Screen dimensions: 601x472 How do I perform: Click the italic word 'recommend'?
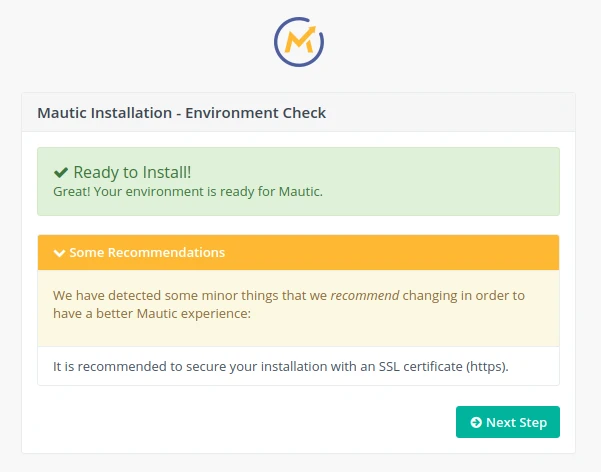(365, 296)
